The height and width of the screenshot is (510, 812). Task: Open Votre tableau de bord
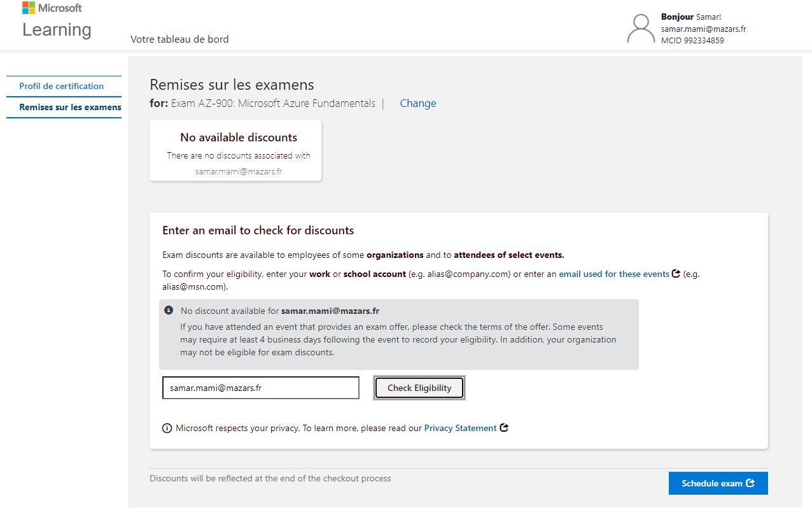pyautogui.click(x=179, y=39)
